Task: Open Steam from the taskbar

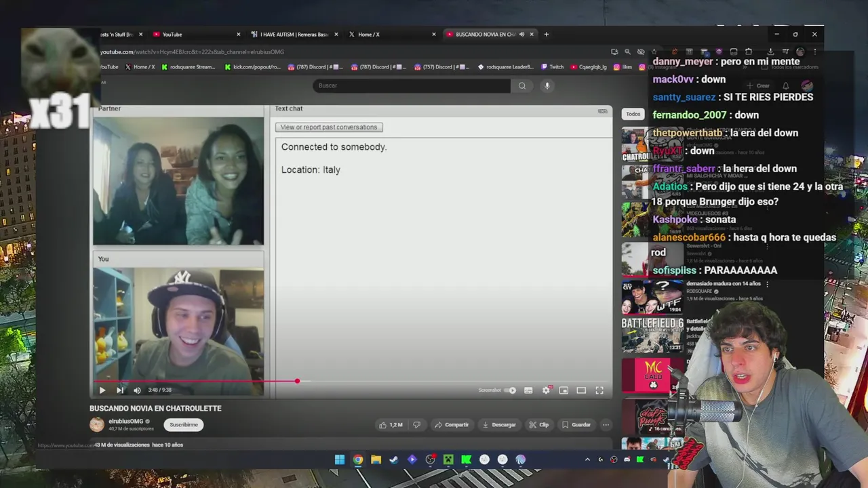Action: pyautogui.click(x=393, y=460)
